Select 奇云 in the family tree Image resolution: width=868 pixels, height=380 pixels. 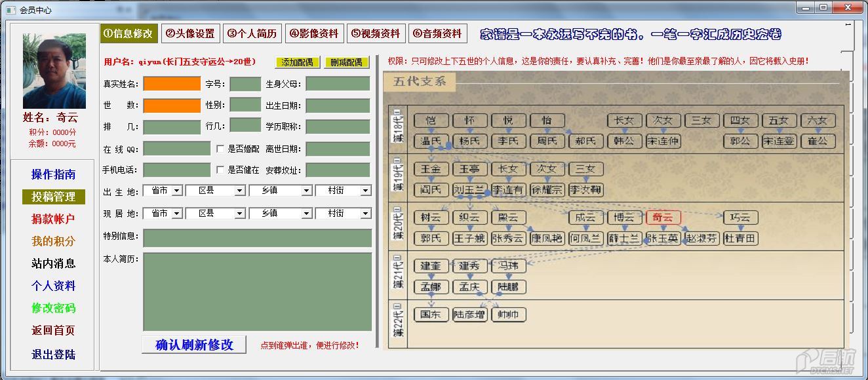(663, 218)
